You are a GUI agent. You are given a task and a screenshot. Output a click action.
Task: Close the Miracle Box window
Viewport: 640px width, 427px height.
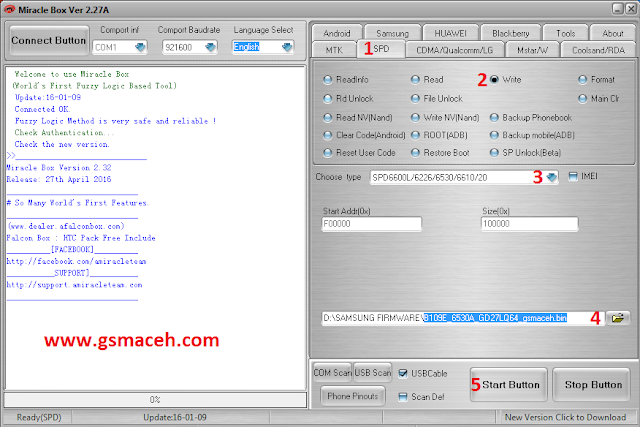coord(631,9)
